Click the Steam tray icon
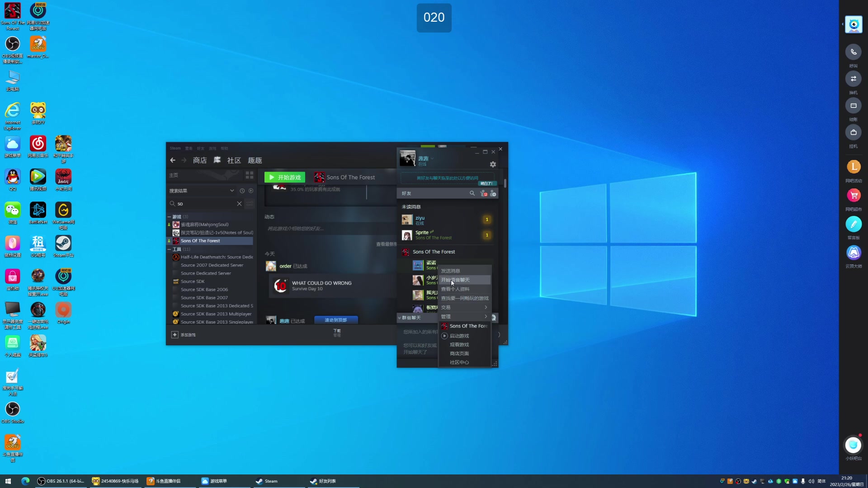The image size is (868, 488). click(x=754, y=481)
